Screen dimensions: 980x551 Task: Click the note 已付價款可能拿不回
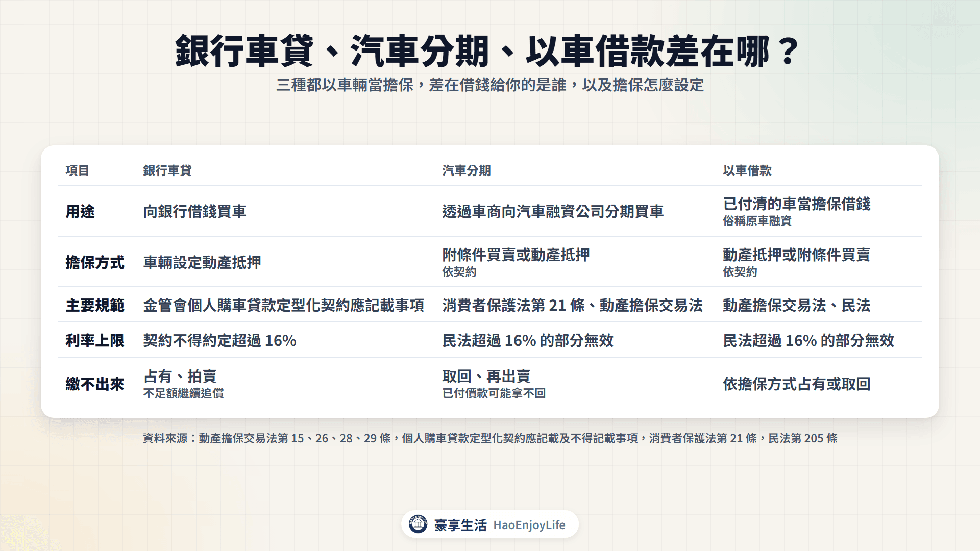click(x=494, y=393)
